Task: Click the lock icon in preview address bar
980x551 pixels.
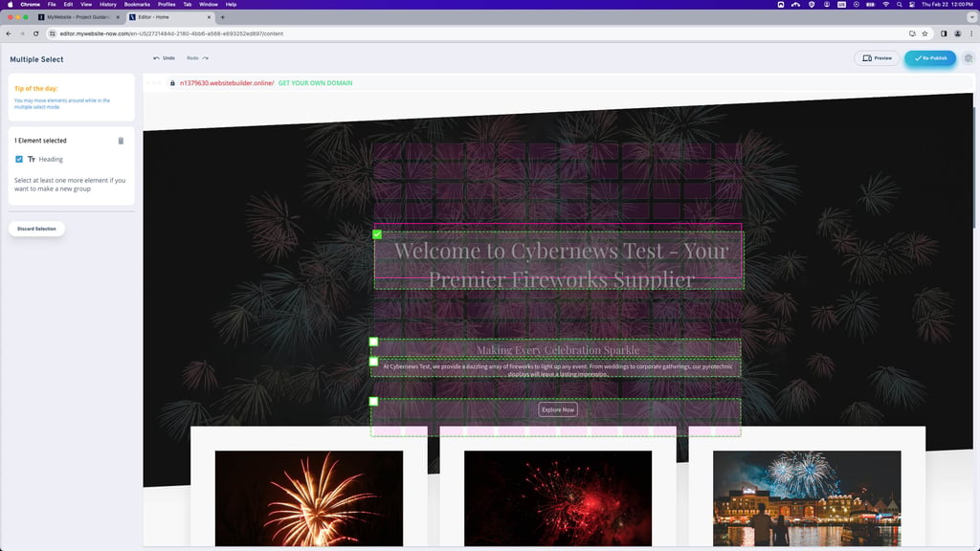Action: coord(172,83)
